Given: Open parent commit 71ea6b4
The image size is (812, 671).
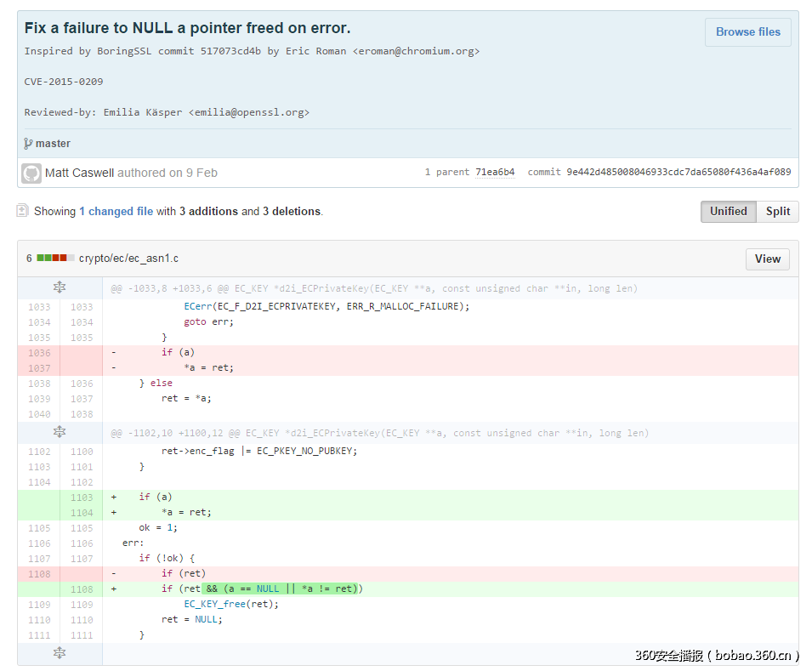Looking at the screenshot, I should tap(494, 173).
